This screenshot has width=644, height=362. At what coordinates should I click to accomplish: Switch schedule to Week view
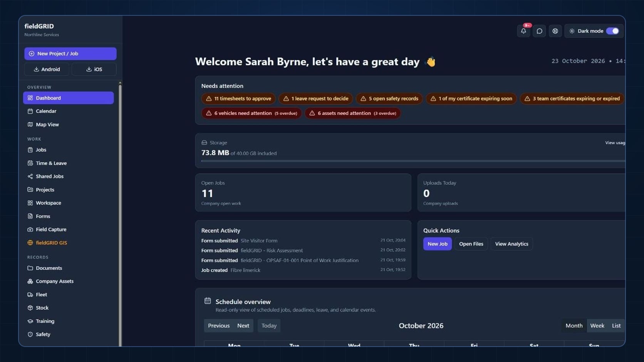click(x=597, y=326)
